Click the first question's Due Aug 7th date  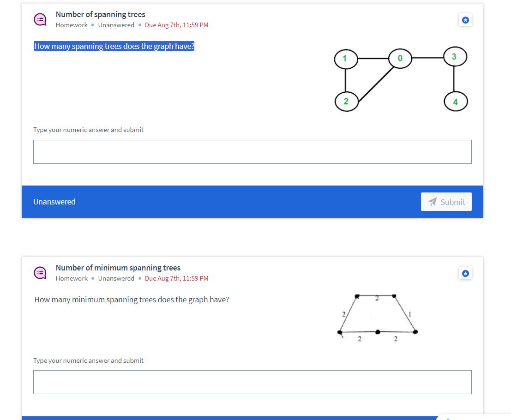click(176, 25)
